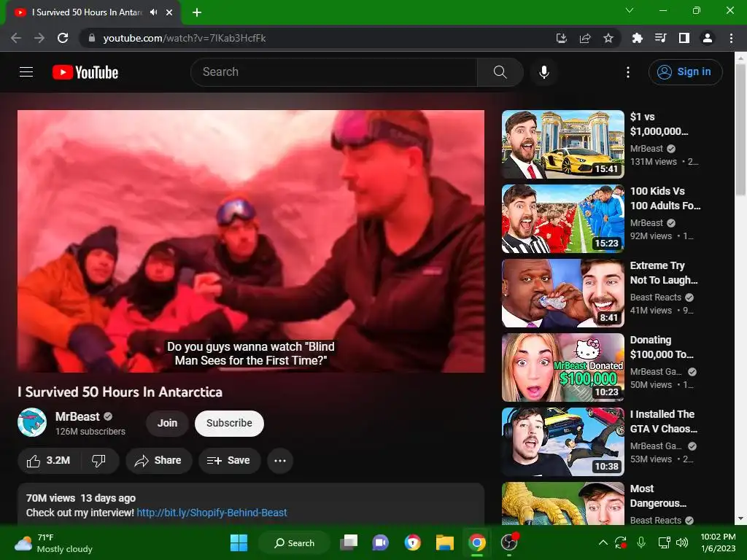Open more actions ellipsis under video

(x=280, y=461)
